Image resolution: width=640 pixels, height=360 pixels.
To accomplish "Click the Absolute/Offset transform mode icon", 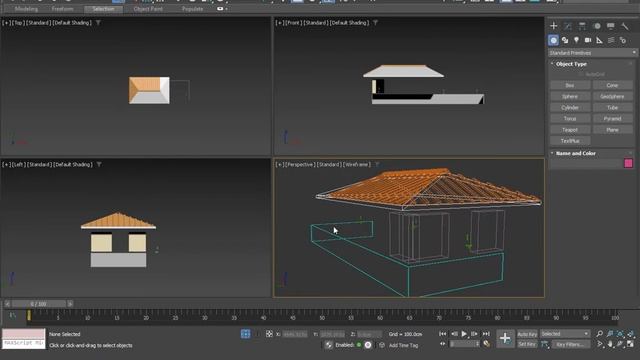I will [x=269, y=334].
